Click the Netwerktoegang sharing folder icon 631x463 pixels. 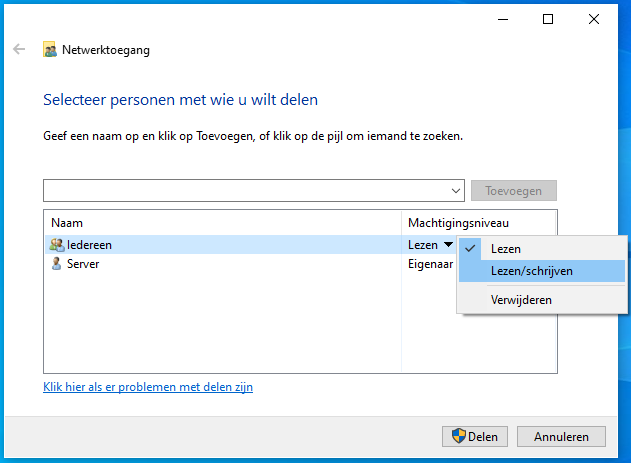click(x=50, y=49)
